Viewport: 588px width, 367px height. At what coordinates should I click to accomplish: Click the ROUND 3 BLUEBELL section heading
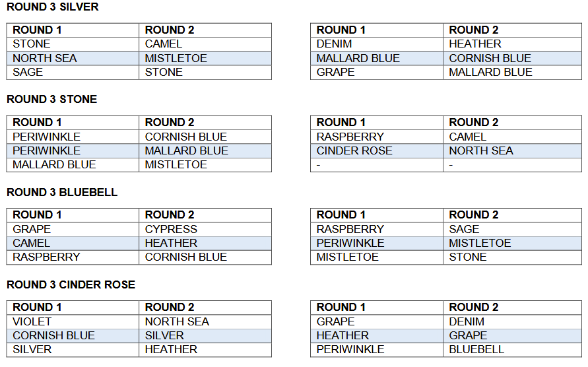(x=61, y=193)
